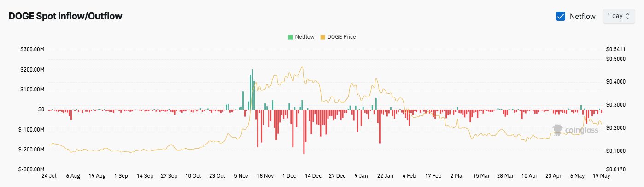This screenshot has height=187, width=644.
Task: Click the 1 Sep date label
Action: point(121,176)
